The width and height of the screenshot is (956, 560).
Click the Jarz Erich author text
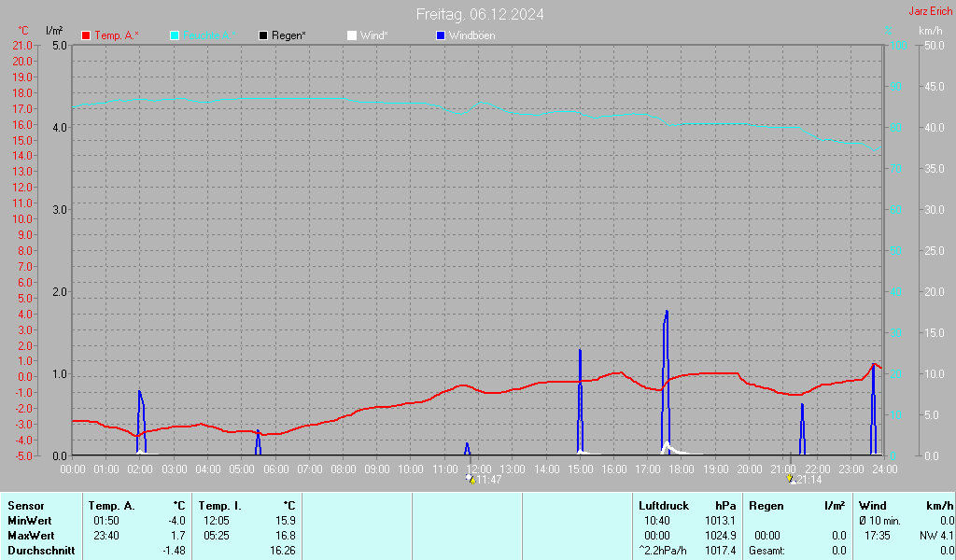930,12
